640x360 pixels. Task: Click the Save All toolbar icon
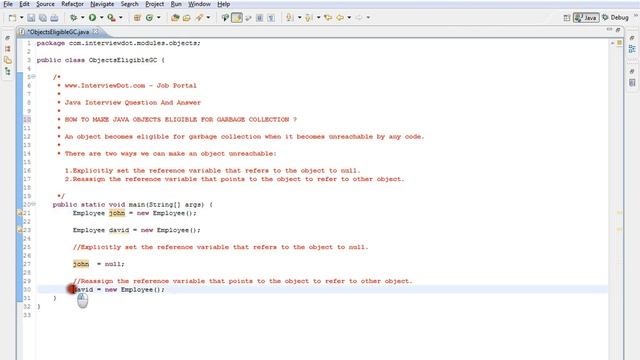pyautogui.click(x=42, y=18)
